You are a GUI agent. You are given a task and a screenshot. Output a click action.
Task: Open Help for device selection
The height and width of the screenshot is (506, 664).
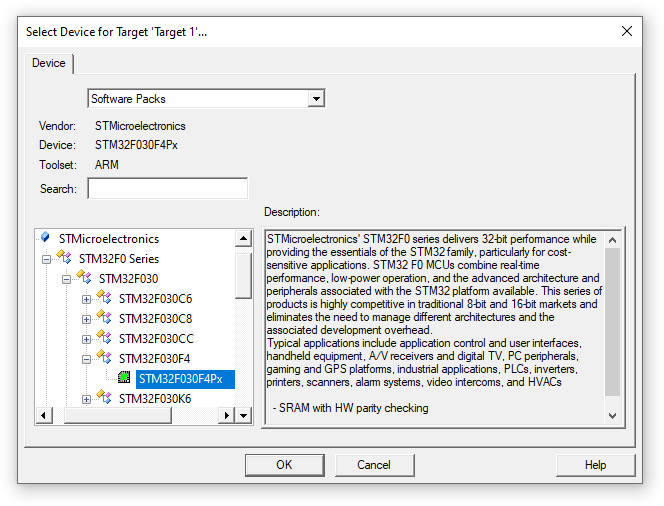(595, 465)
